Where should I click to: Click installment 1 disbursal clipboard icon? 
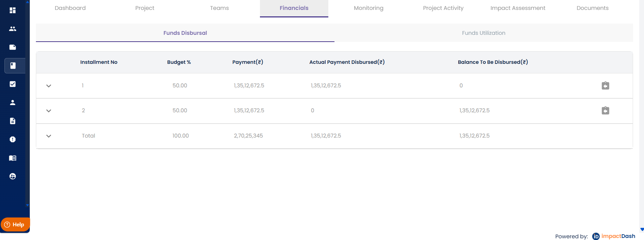605,86
